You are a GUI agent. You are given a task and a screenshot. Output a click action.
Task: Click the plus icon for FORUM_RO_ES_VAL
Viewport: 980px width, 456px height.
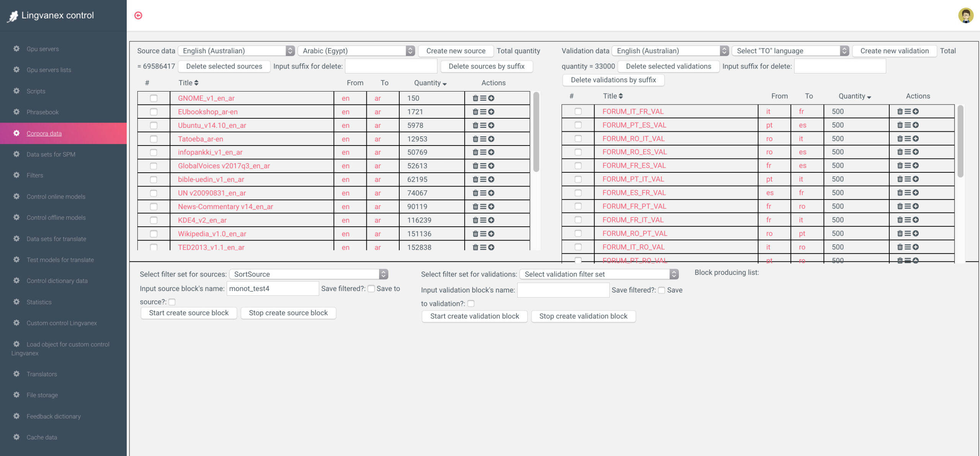tap(916, 152)
